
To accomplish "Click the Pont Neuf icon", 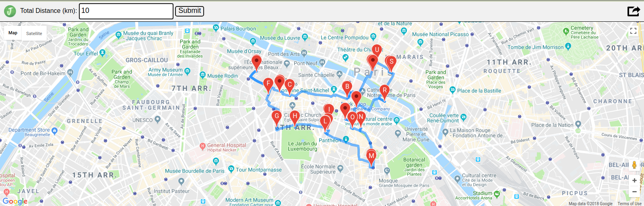I will click(x=322, y=62).
